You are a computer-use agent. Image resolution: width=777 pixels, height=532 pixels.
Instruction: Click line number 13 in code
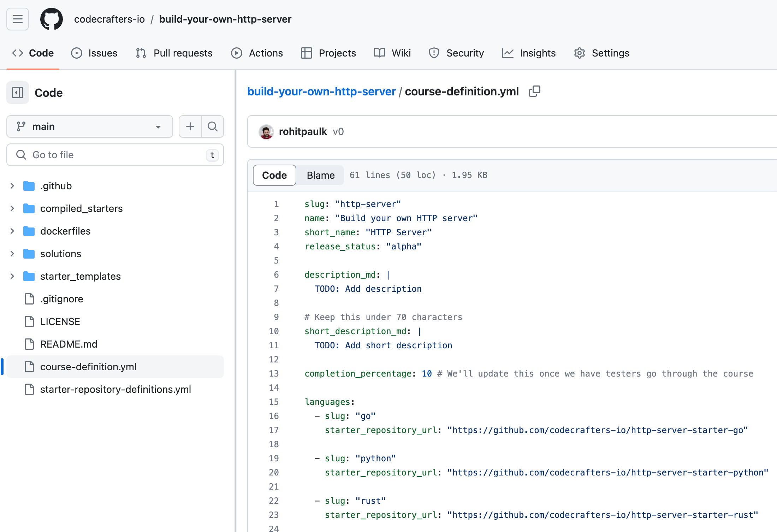(274, 374)
